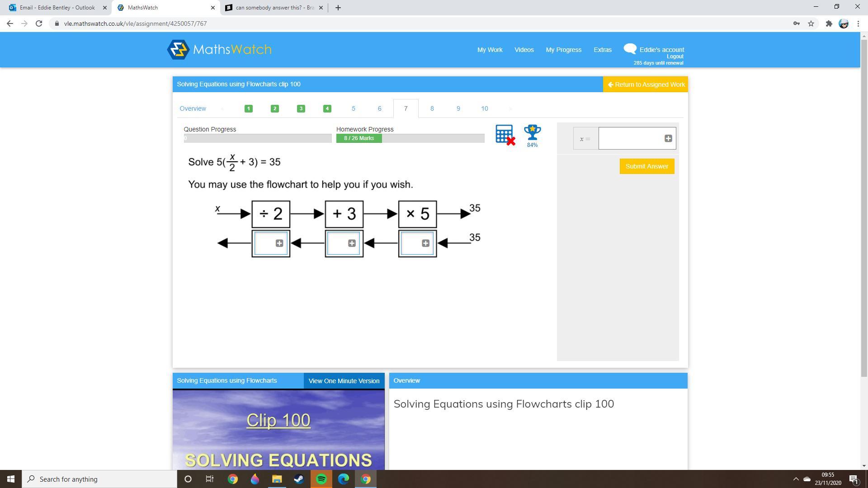
Task: Bookmark page with the star icon
Action: (x=811, y=23)
